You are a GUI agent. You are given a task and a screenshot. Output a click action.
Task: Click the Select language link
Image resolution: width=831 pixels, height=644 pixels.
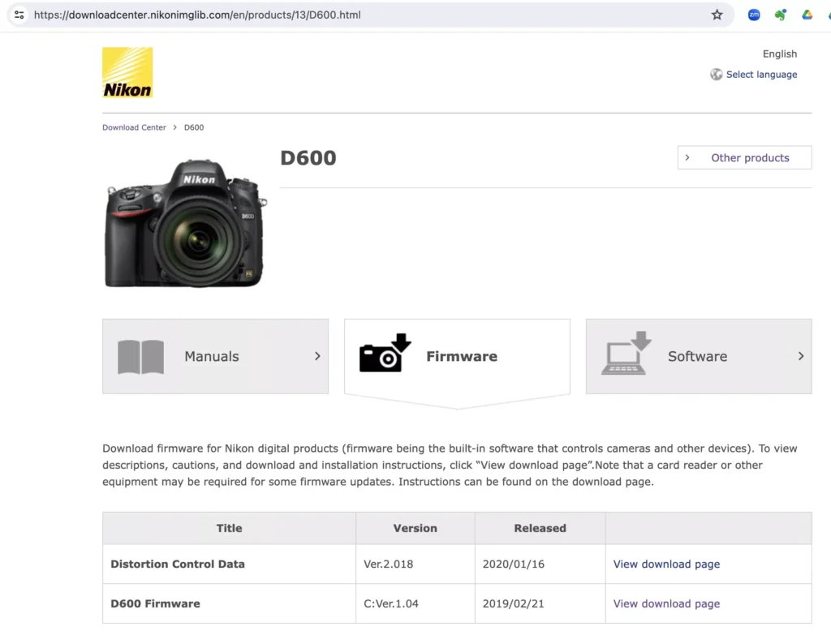(761, 75)
